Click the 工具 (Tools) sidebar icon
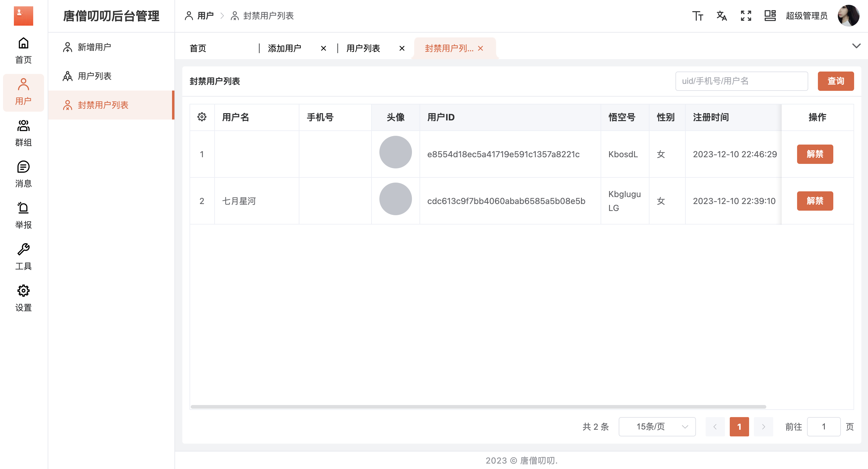Viewport: 868px width, 469px height. point(23,257)
